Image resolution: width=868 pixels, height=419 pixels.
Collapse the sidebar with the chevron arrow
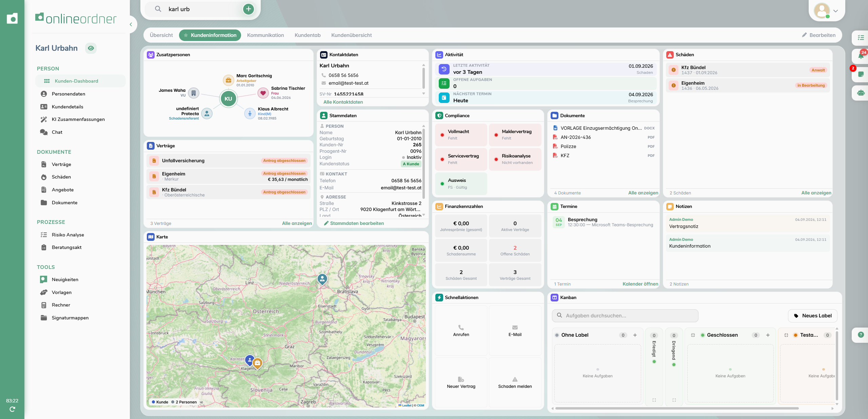[x=131, y=24]
